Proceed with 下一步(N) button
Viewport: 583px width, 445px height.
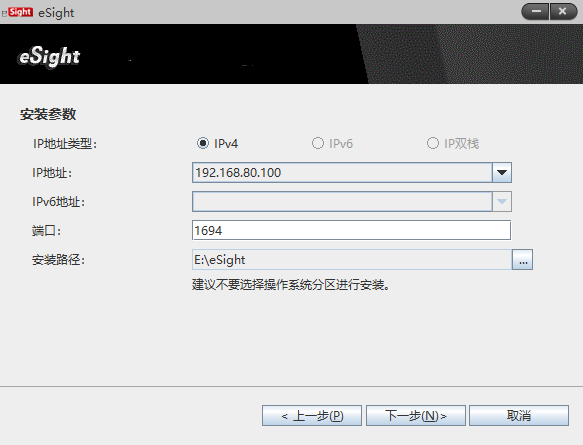416,415
